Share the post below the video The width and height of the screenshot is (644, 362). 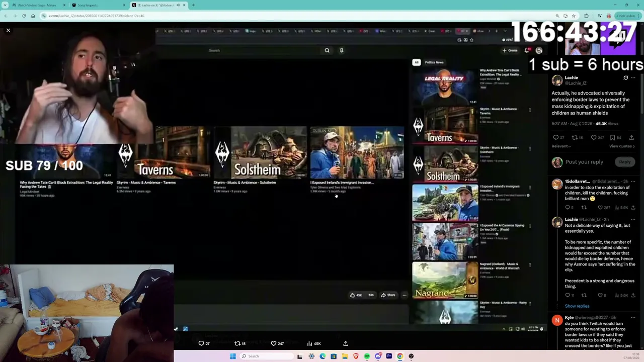[346, 343]
